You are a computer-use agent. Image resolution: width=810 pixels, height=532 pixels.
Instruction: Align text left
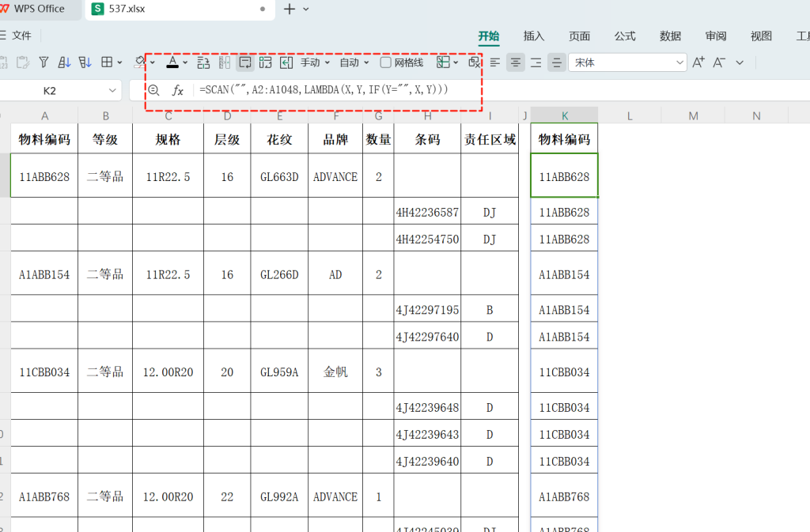tap(495, 62)
